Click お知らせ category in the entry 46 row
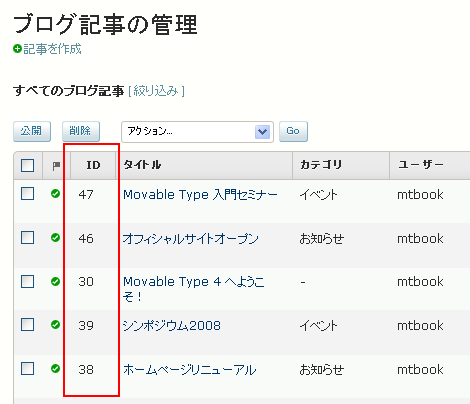 [x=322, y=239]
